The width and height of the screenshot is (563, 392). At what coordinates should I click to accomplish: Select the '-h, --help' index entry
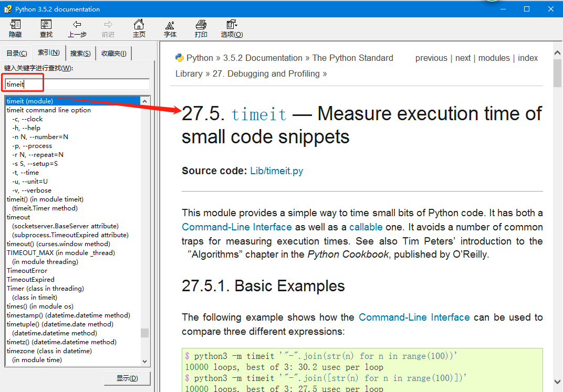click(26, 128)
